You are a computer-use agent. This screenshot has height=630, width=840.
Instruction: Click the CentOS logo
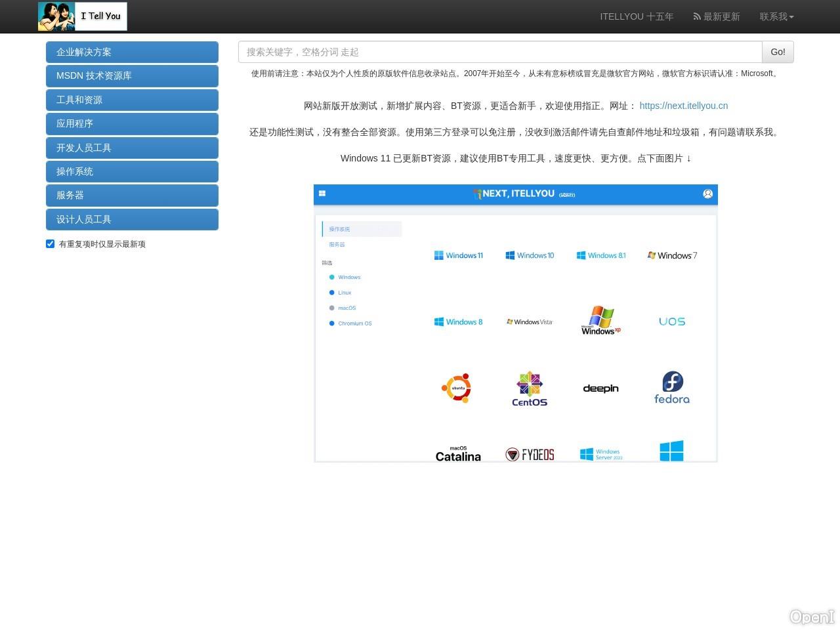click(x=529, y=388)
